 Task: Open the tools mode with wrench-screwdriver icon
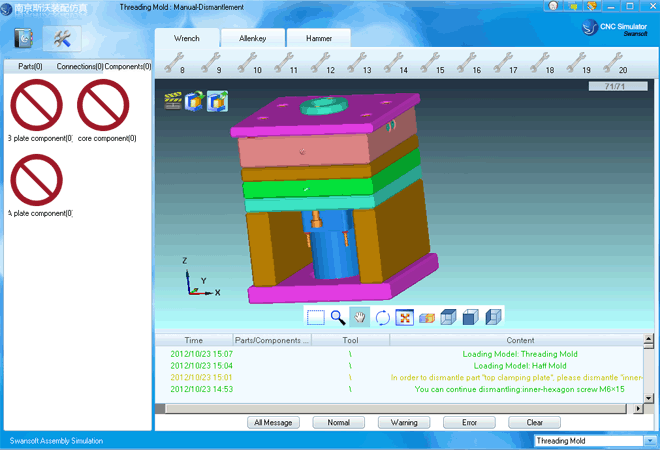coord(62,39)
